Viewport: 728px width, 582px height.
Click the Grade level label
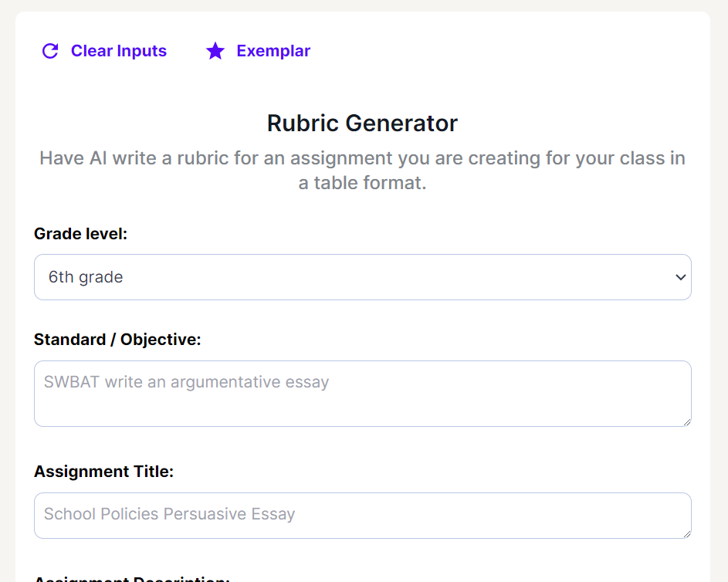click(x=80, y=233)
